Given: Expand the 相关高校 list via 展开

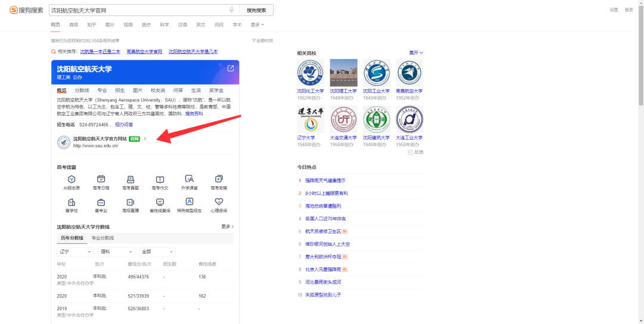Looking at the screenshot, I should 416,53.
